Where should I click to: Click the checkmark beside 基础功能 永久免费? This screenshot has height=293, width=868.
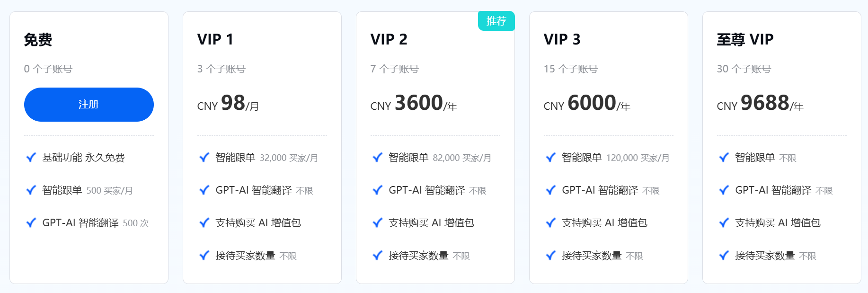coord(30,158)
